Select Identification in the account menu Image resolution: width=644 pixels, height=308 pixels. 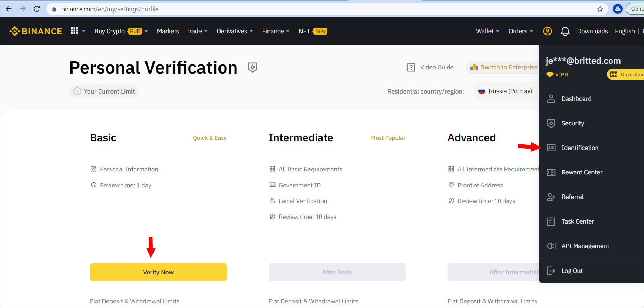pos(580,148)
